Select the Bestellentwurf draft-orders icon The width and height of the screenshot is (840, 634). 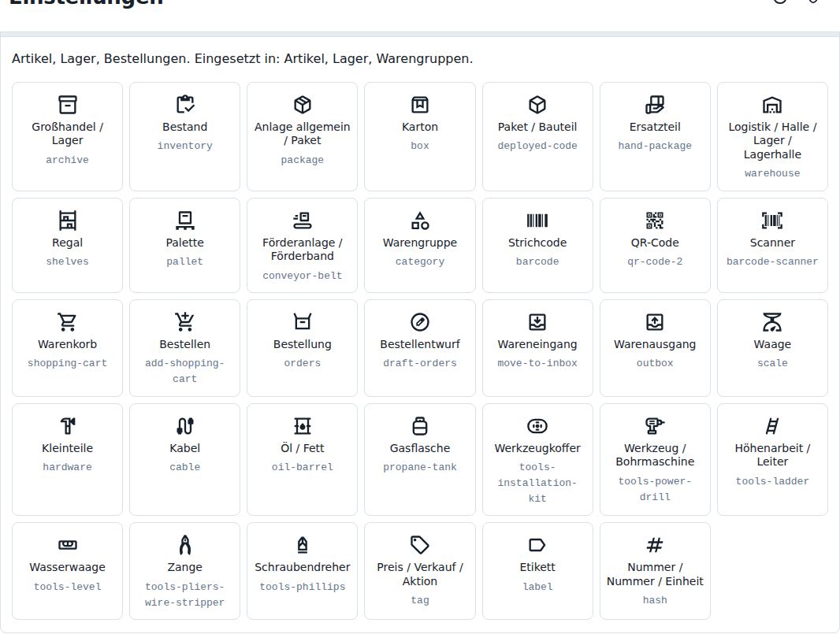(420, 322)
